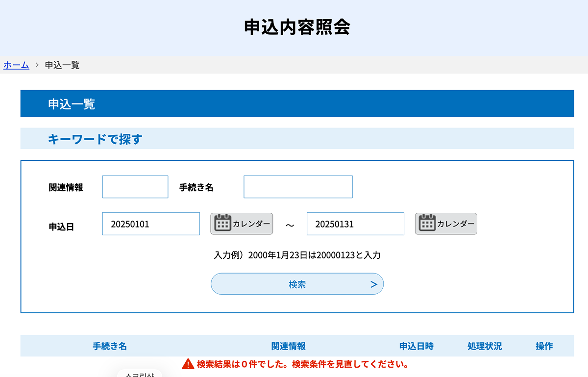Image resolution: width=588 pixels, height=377 pixels.
Task: Go to ホーム via breadcrumb link
Action: (16, 65)
